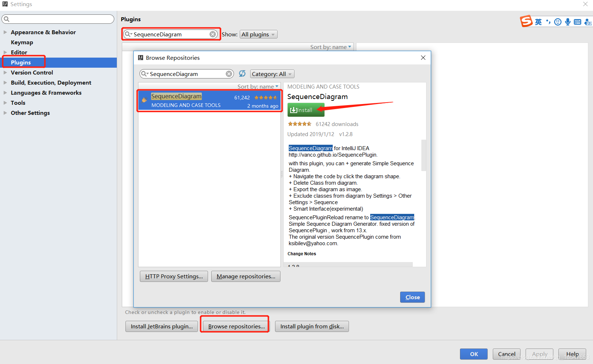The height and width of the screenshot is (364, 593).
Task: Confirm settings with OK button
Action: coord(474,354)
